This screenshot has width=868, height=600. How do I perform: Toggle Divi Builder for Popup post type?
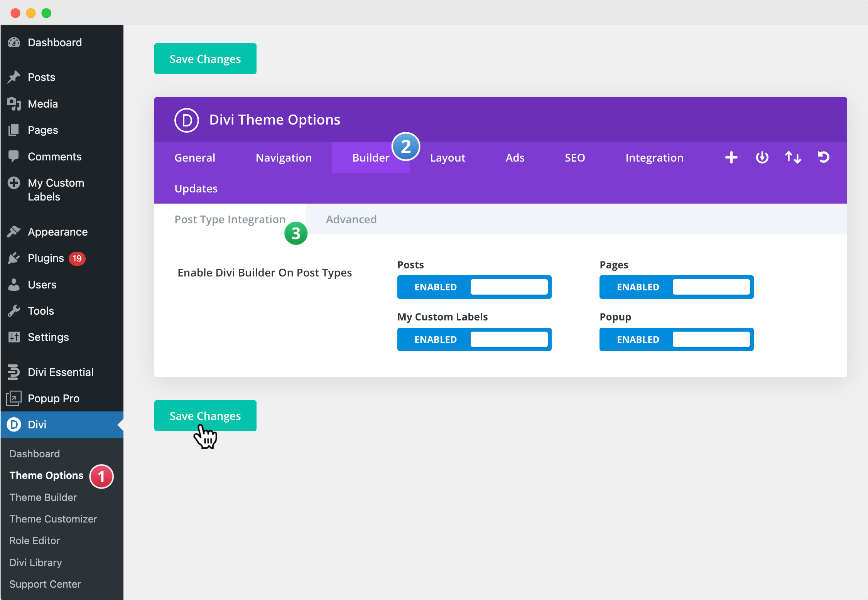click(676, 339)
